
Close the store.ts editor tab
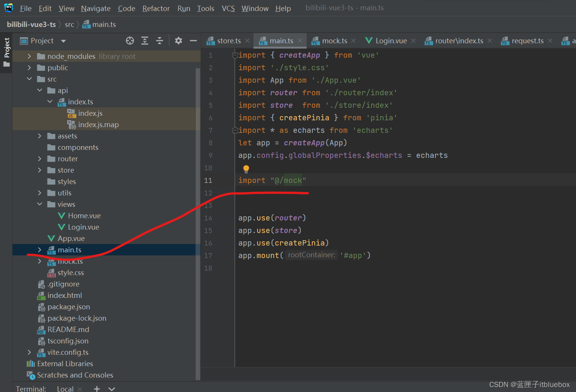[247, 41]
